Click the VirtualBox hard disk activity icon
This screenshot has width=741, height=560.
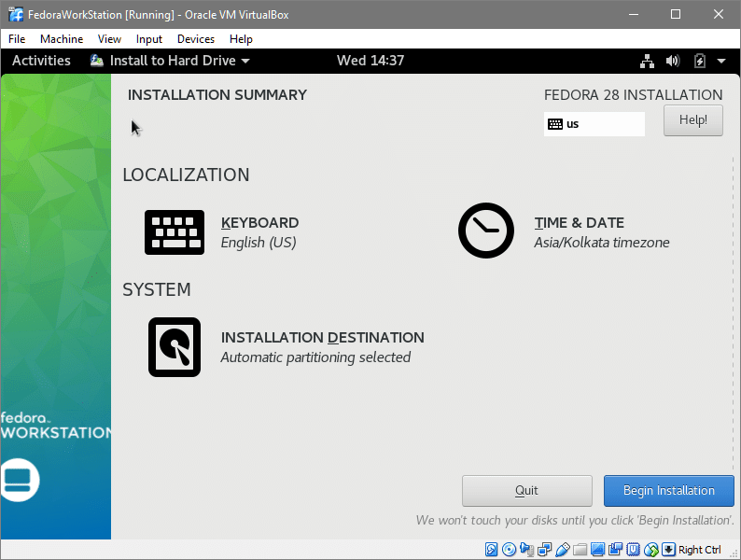tap(492, 550)
